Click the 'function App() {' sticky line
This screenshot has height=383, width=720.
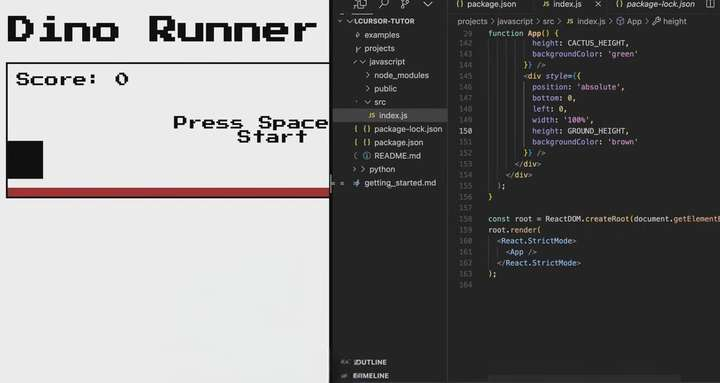point(523,34)
